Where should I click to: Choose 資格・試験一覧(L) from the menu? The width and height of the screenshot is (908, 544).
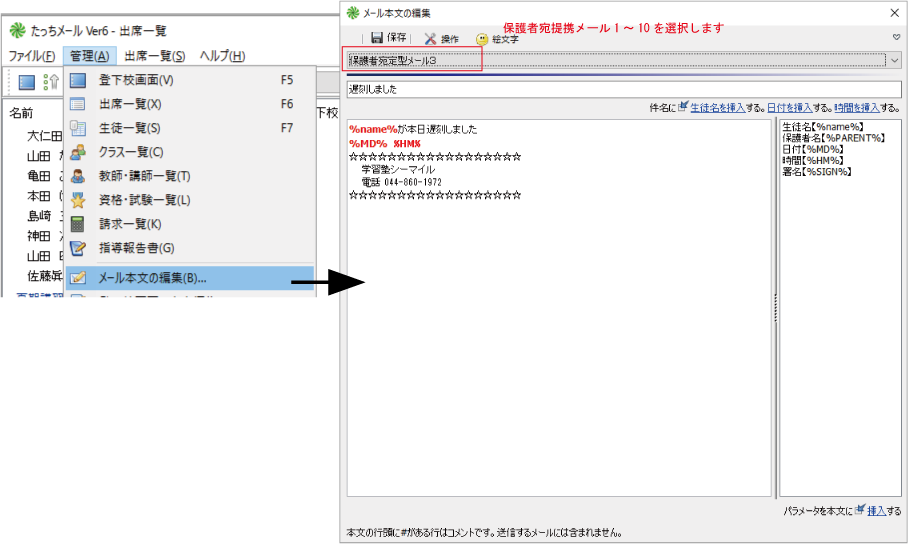click(x=190, y=200)
